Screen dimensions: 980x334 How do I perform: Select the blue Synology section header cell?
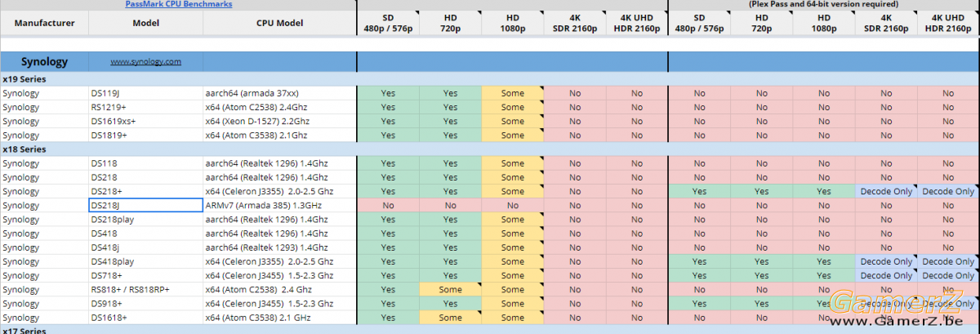44,61
